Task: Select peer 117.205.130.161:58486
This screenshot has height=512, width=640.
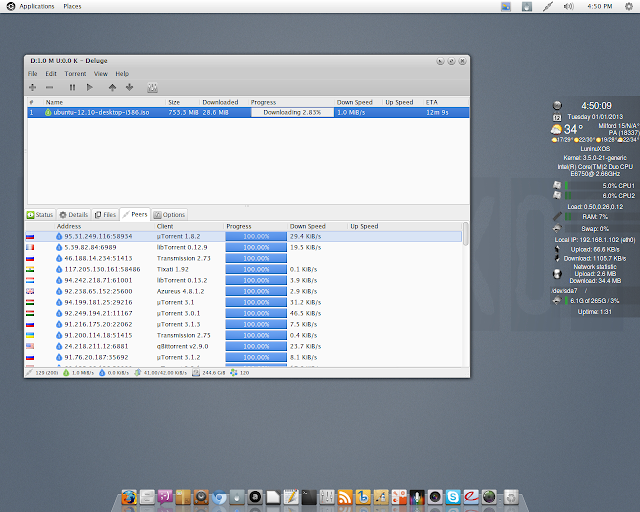Action: 244,269
